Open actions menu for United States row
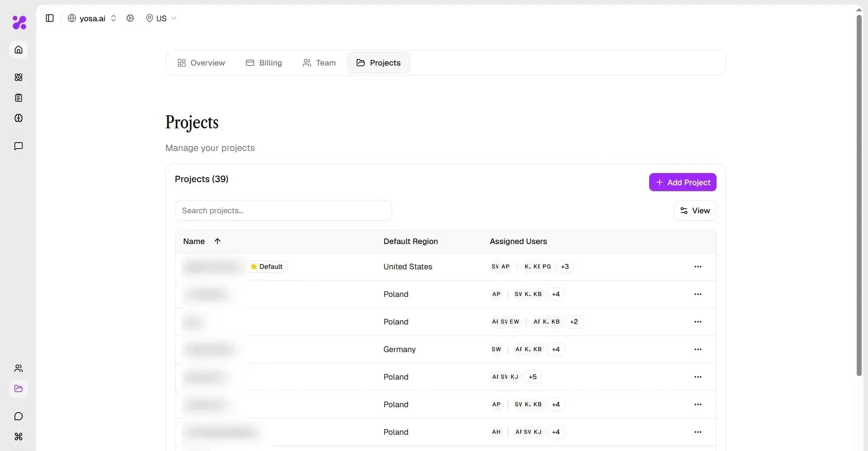This screenshot has width=868, height=451. (x=698, y=267)
